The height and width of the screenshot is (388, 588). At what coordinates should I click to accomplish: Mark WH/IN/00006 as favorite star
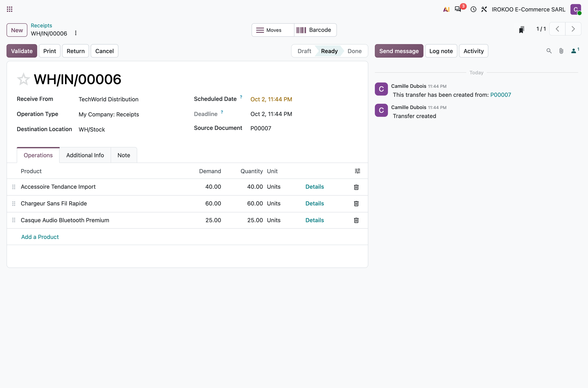click(x=23, y=79)
